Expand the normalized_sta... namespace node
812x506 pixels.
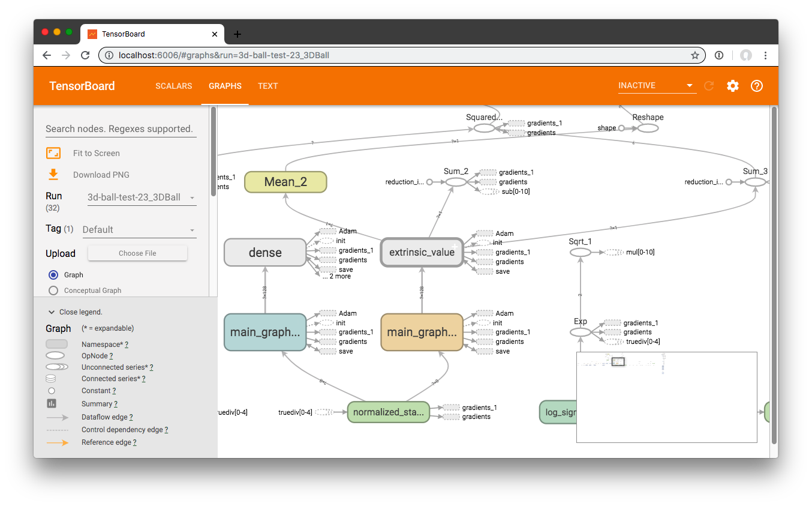[x=389, y=412]
